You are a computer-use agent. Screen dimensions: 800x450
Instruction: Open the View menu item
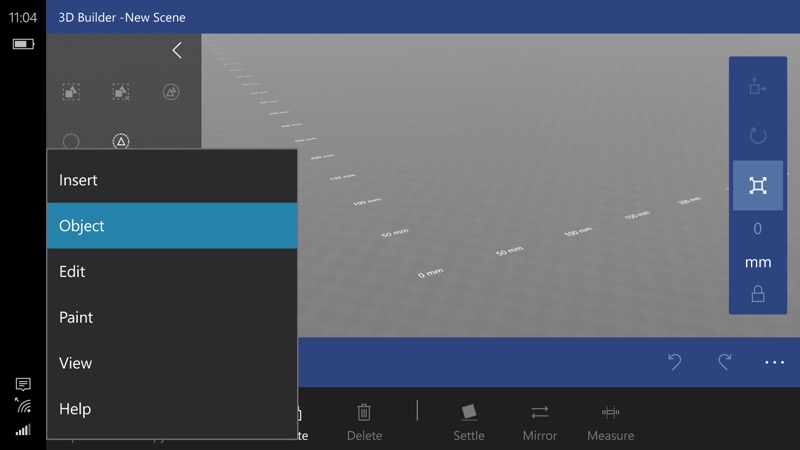click(172, 363)
